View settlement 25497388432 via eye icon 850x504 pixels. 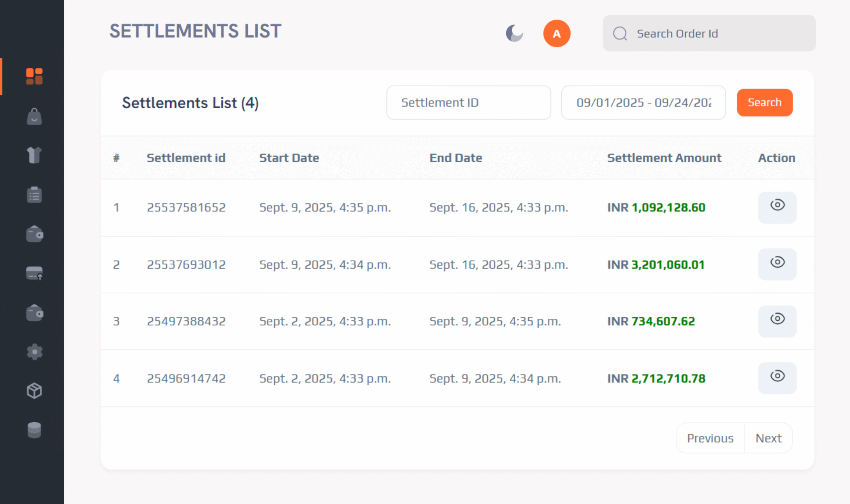tap(777, 321)
